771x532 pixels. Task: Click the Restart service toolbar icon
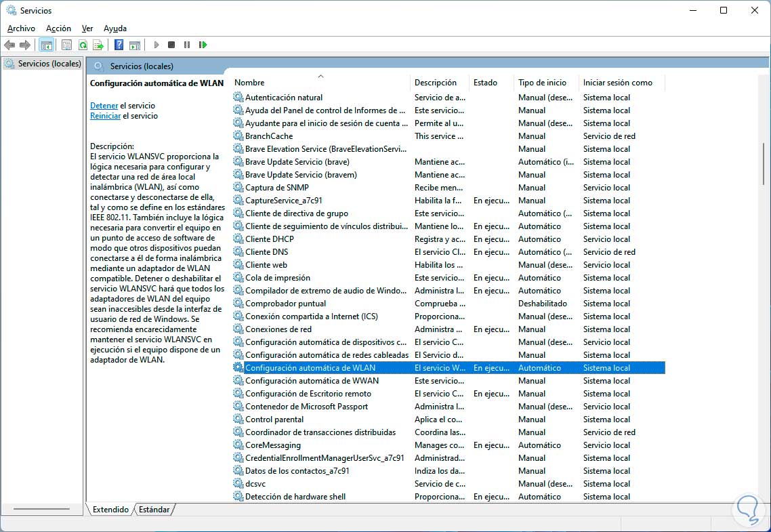click(x=203, y=45)
